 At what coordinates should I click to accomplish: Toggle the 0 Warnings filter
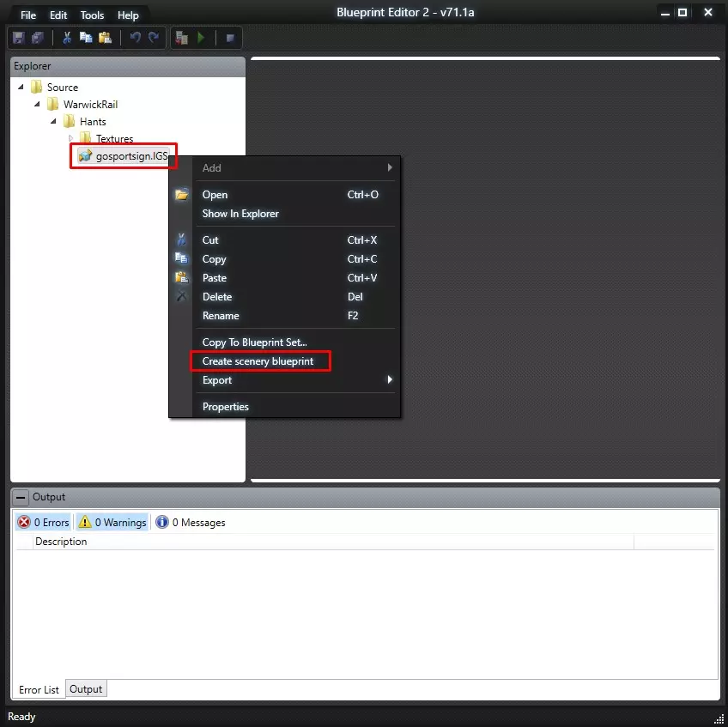point(112,522)
